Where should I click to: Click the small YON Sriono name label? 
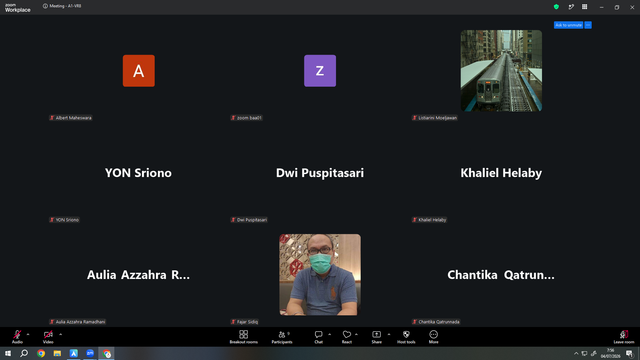(64, 220)
